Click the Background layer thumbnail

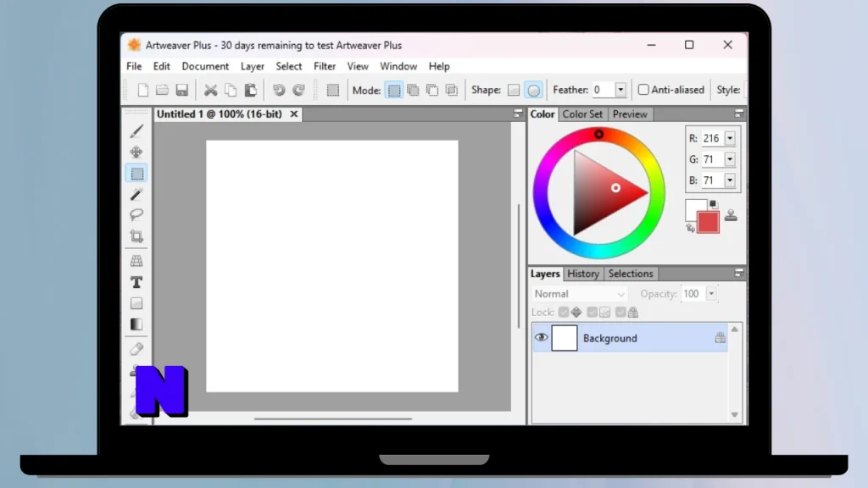pyautogui.click(x=564, y=337)
